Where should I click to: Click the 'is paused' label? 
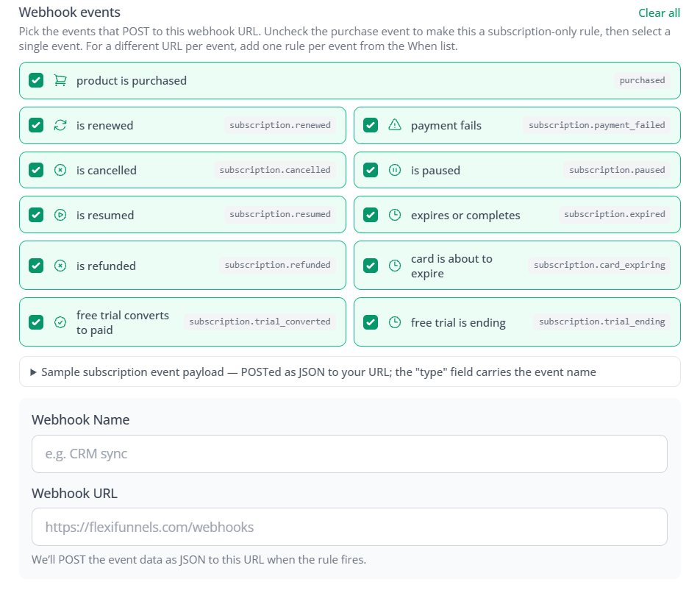click(435, 171)
